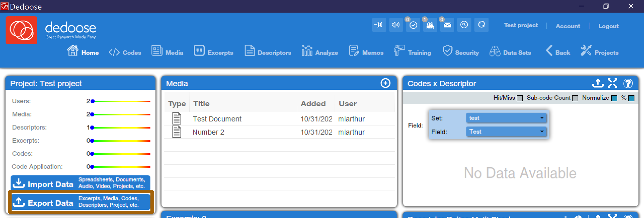Open the Field dropdown showing Test
Screen dimensions: 644x218
(x=507, y=132)
